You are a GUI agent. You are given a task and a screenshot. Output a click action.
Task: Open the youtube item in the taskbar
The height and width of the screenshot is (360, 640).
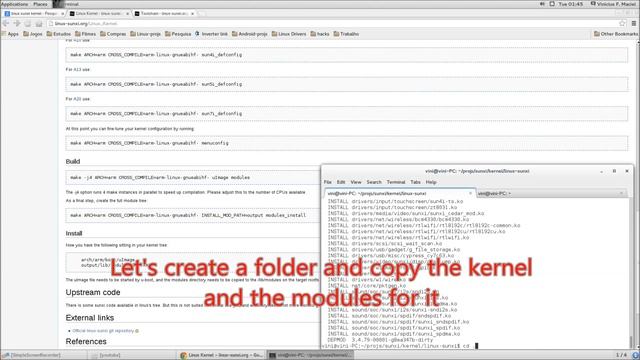coord(132,355)
